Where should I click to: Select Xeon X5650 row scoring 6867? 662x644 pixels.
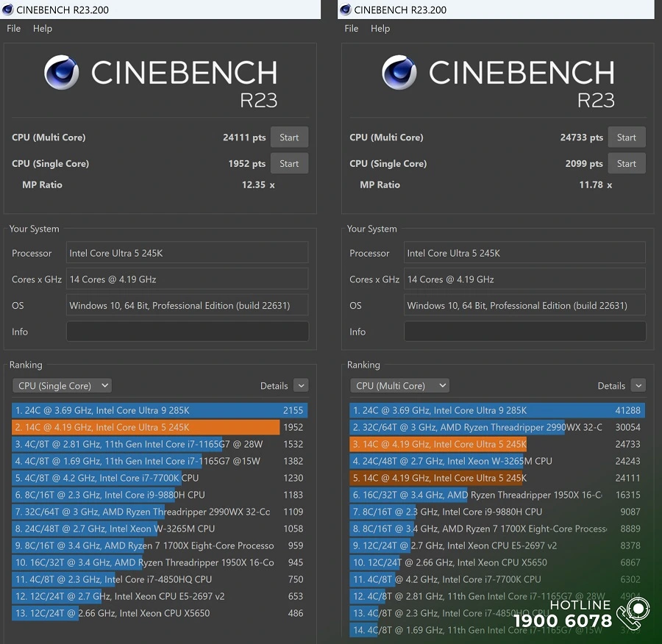coord(497,562)
